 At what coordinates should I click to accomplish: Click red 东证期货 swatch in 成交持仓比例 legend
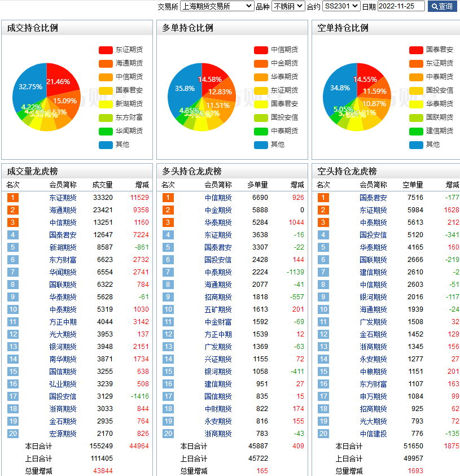point(106,50)
